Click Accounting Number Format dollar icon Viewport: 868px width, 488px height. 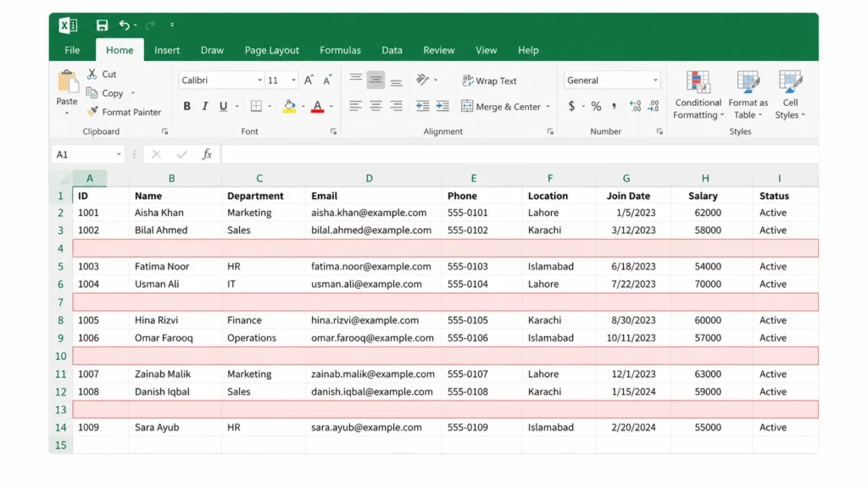coord(571,106)
